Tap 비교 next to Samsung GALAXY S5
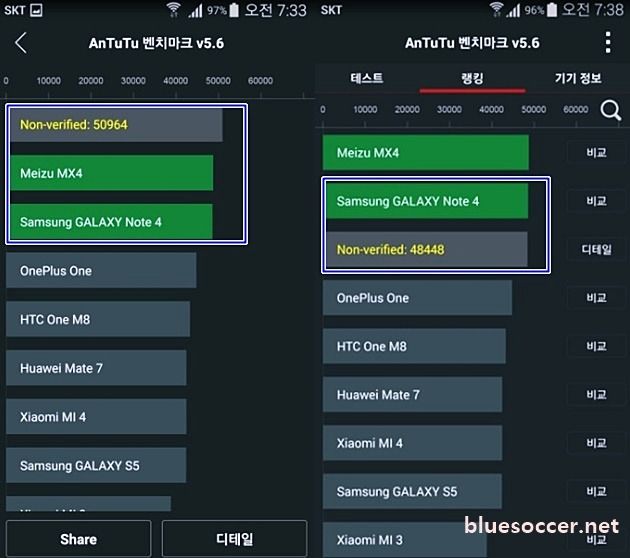Image resolution: width=630 pixels, height=558 pixels. [596, 491]
